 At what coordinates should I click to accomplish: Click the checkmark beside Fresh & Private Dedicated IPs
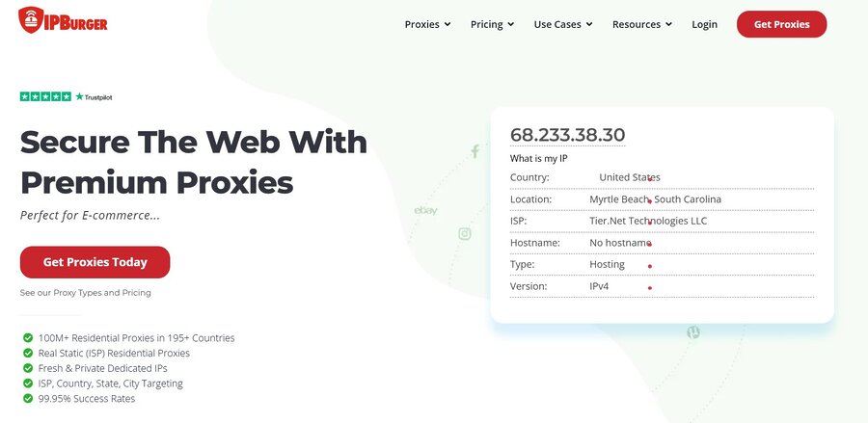coord(26,368)
